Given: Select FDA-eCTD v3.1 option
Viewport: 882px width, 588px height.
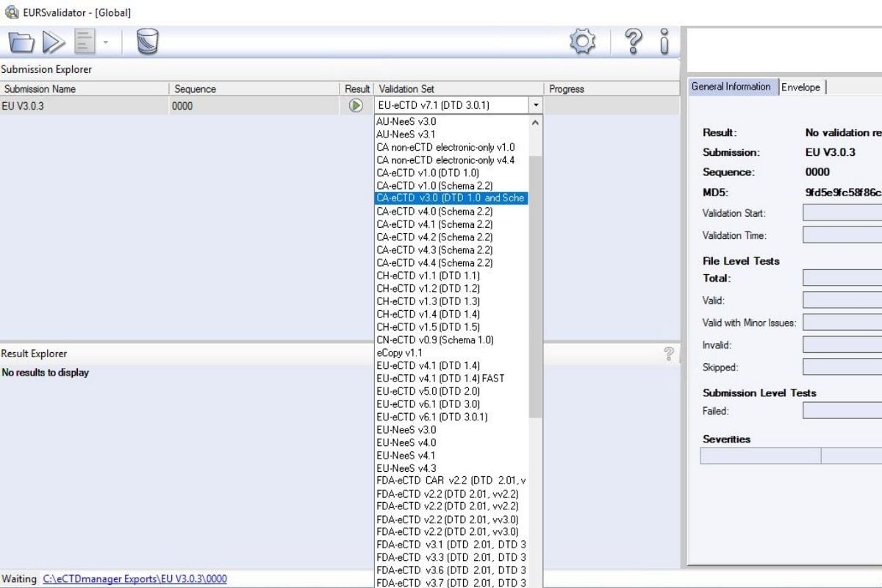Looking at the screenshot, I should tap(451, 545).
